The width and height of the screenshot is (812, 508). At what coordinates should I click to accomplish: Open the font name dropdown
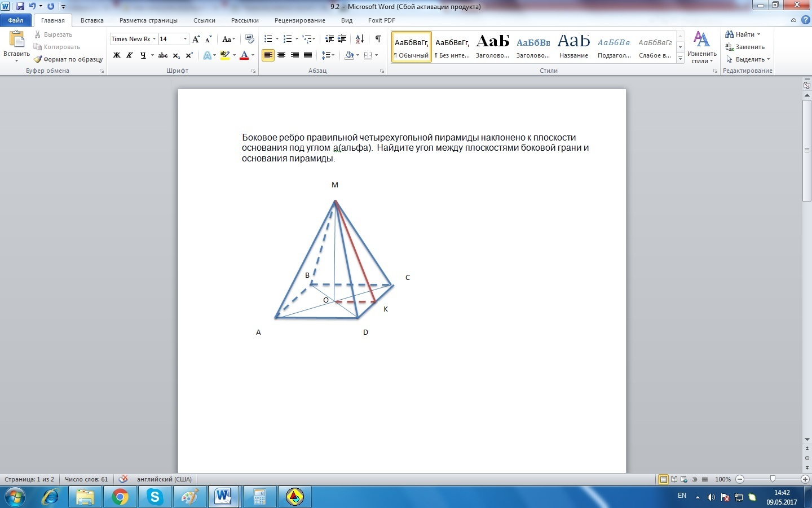[x=154, y=39]
